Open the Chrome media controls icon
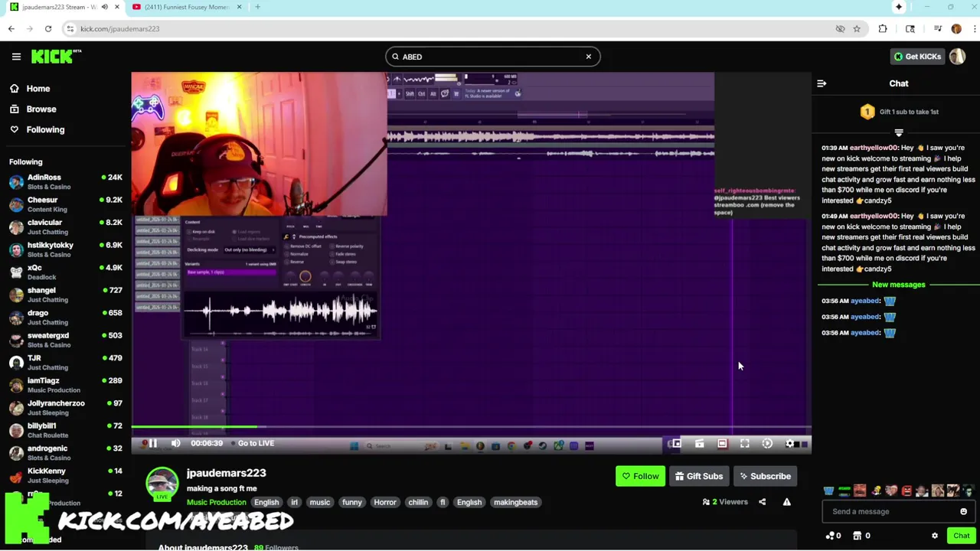 pos(938,29)
